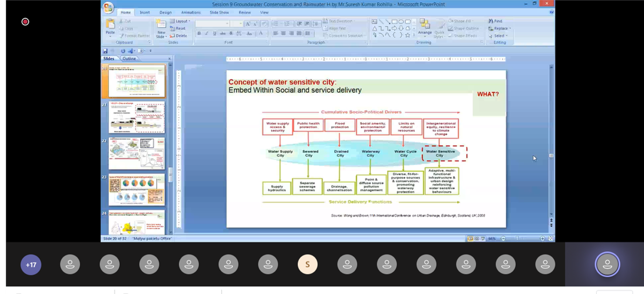Image resolution: width=644 pixels, height=294 pixels.
Task: Open the Font Color dropdown
Action: point(262,33)
